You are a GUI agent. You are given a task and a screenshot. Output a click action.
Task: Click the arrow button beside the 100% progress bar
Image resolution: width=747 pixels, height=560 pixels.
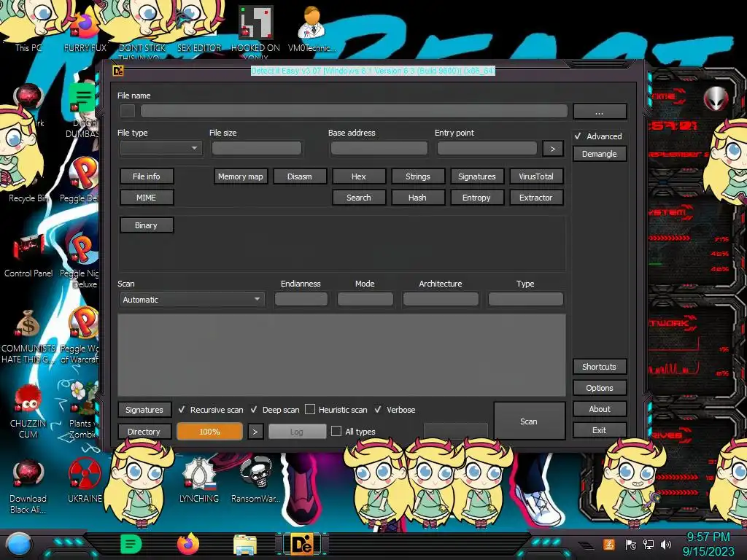255,432
